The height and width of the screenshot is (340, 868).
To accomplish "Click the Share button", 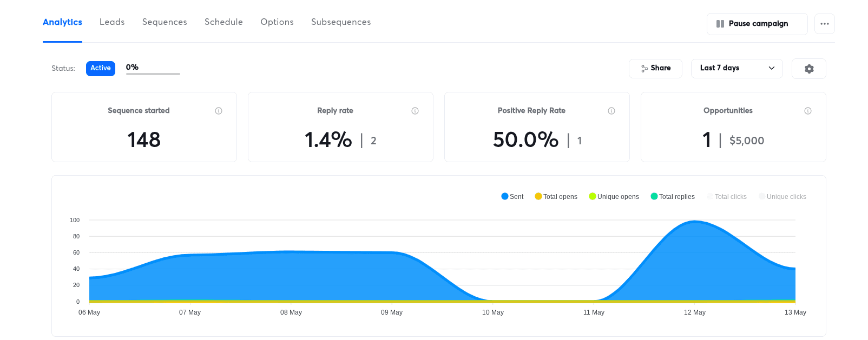I will (655, 69).
